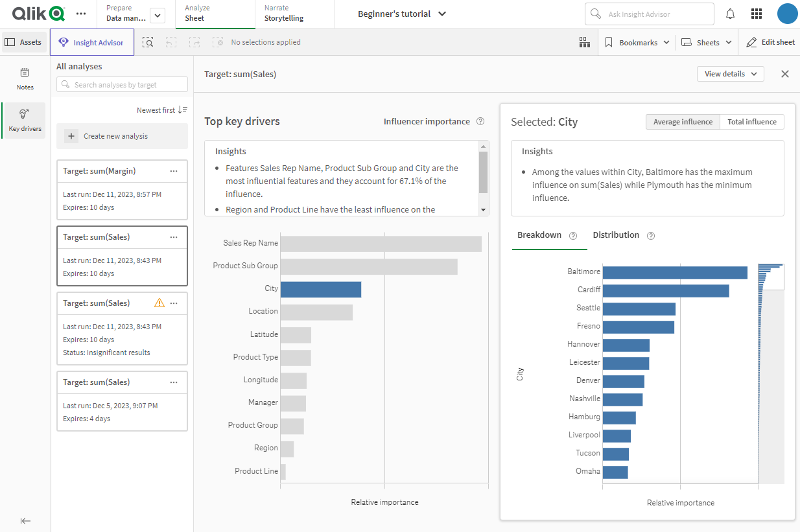Image resolution: width=800 pixels, height=532 pixels.
Task: Open notifications bell
Action: (730, 13)
